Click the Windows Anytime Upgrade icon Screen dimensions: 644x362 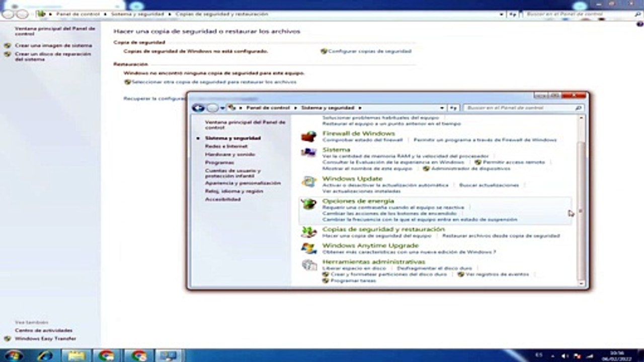308,248
